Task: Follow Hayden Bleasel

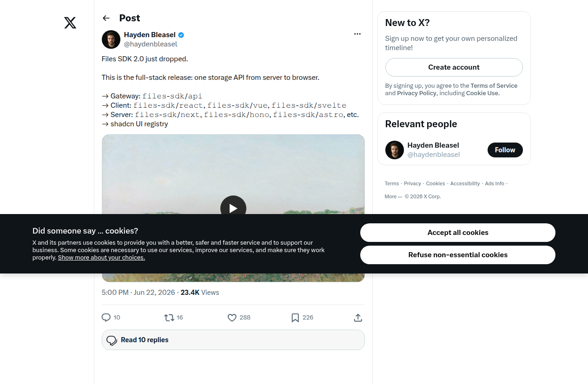Action: pyautogui.click(x=505, y=150)
